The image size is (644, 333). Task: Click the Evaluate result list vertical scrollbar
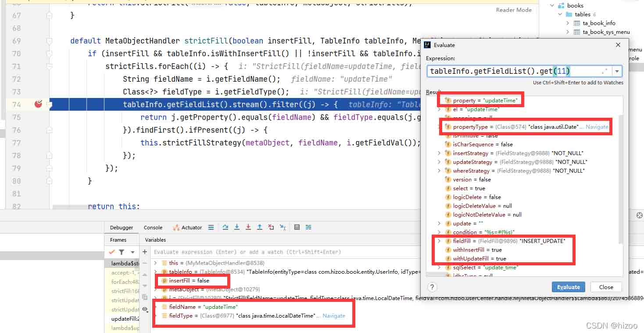(x=620, y=176)
